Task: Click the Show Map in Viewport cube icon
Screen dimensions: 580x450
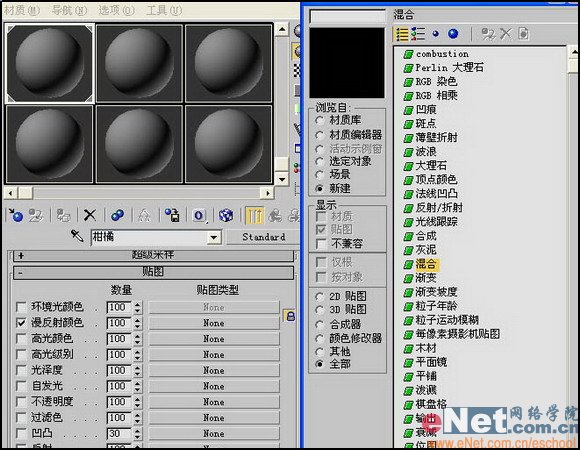Action: point(226,215)
